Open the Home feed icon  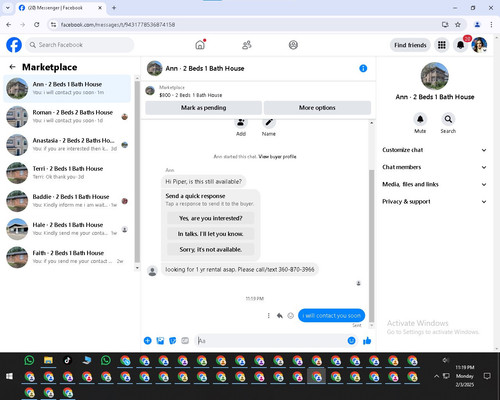pyautogui.click(x=200, y=45)
